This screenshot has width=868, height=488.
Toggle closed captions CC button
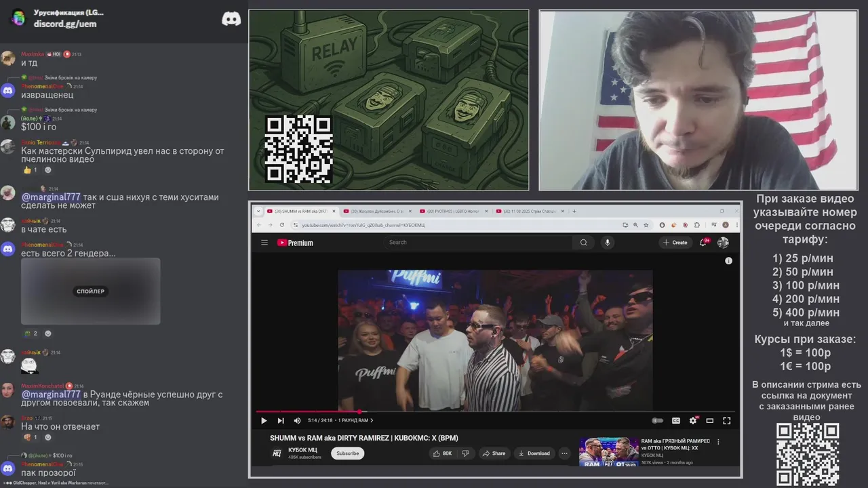click(x=676, y=420)
